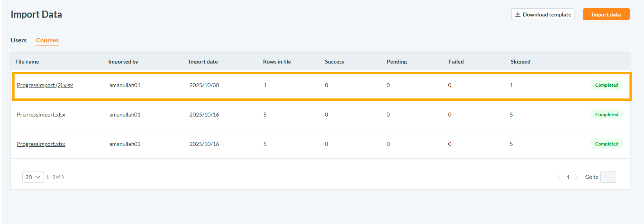Click the 2025/10/30 import date cell
This screenshot has width=644, height=224.
(x=204, y=85)
